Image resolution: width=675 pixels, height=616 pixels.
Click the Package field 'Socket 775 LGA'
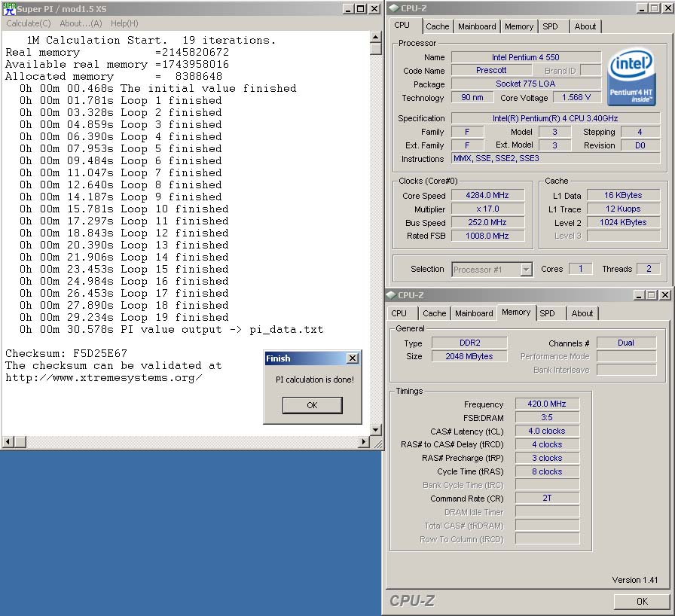pyautogui.click(x=526, y=84)
